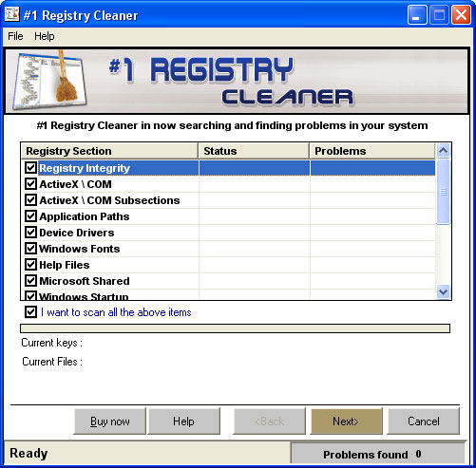The width and height of the screenshot is (476, 468).
Task: Toggle the Help Files checkbox
Action: 30,264
